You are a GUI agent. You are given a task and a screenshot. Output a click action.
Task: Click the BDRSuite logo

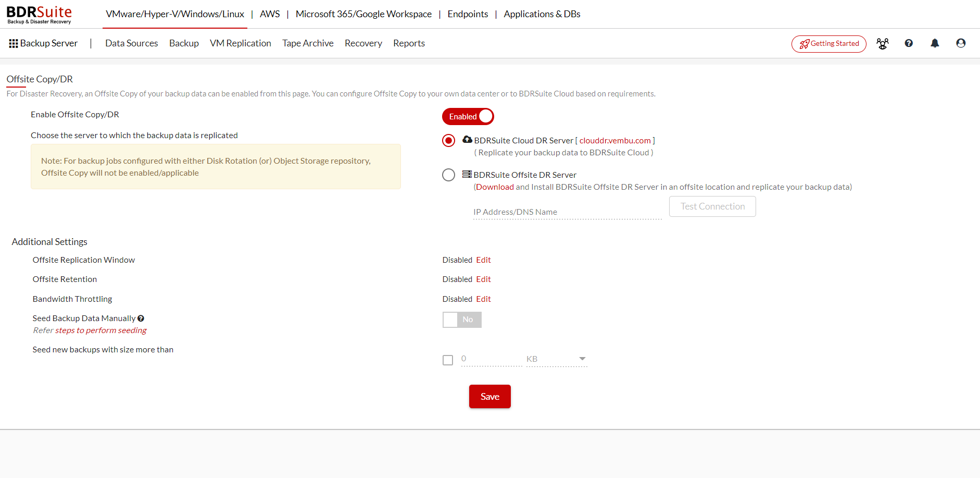pyautogui.click(x=39, y=15)
